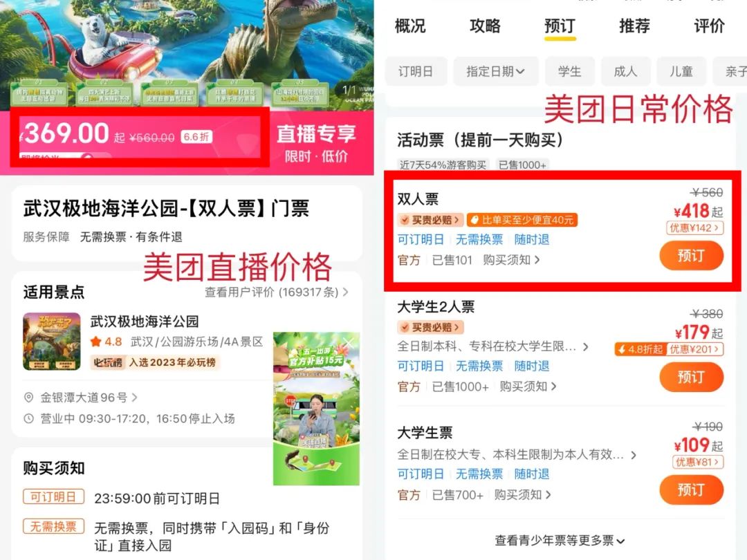Tap the location pin icon beside 金银潭大道96号
Image resolution: width=747 pixels, height=560 pixels.
[28, 397]
